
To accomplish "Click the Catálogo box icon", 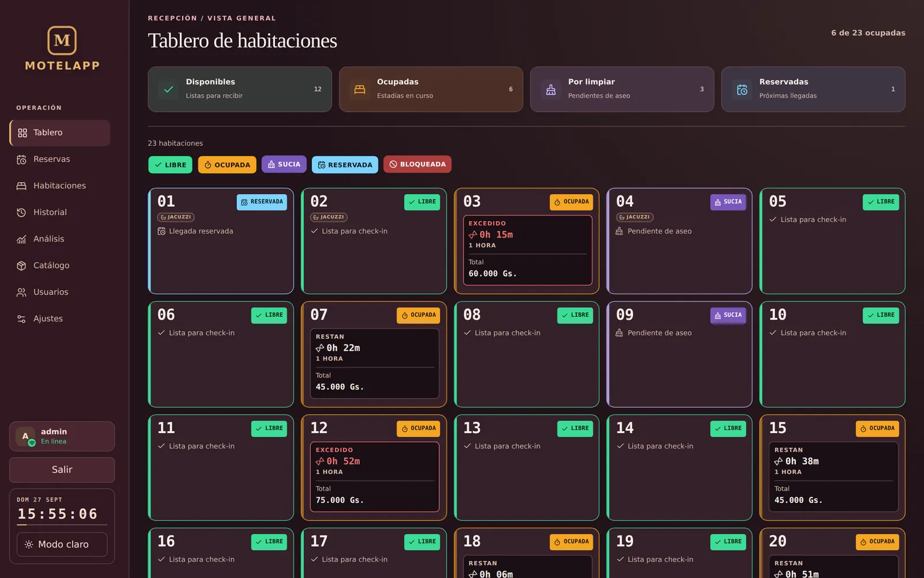I will (21, 266).
